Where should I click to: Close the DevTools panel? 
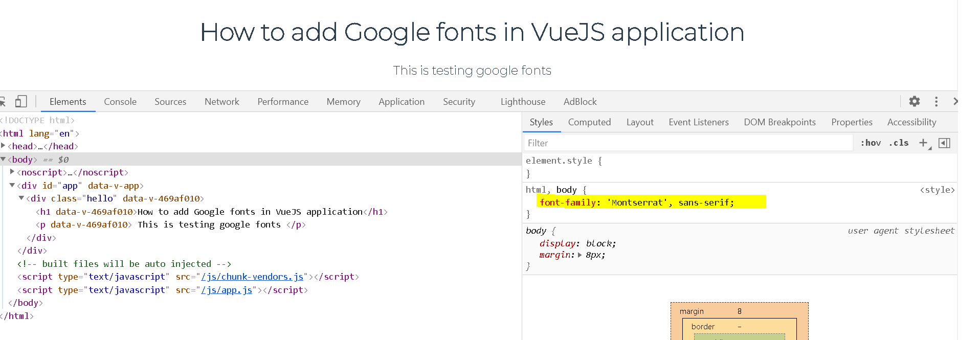954,101
